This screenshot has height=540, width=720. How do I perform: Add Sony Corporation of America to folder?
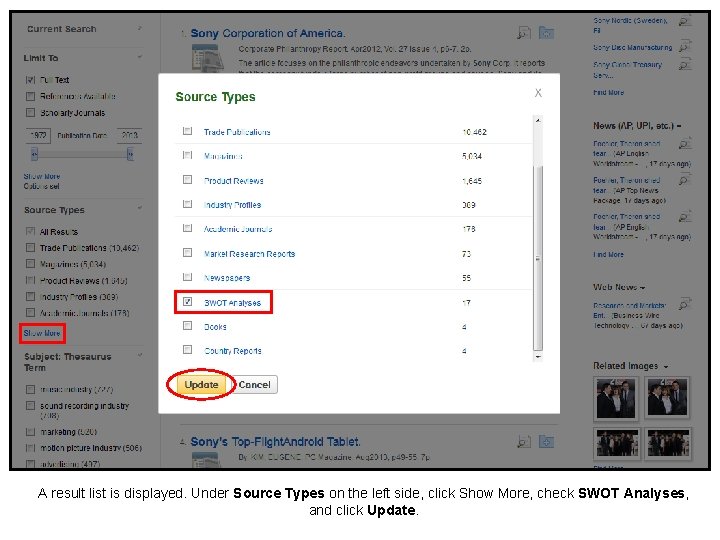coord(546,33)
